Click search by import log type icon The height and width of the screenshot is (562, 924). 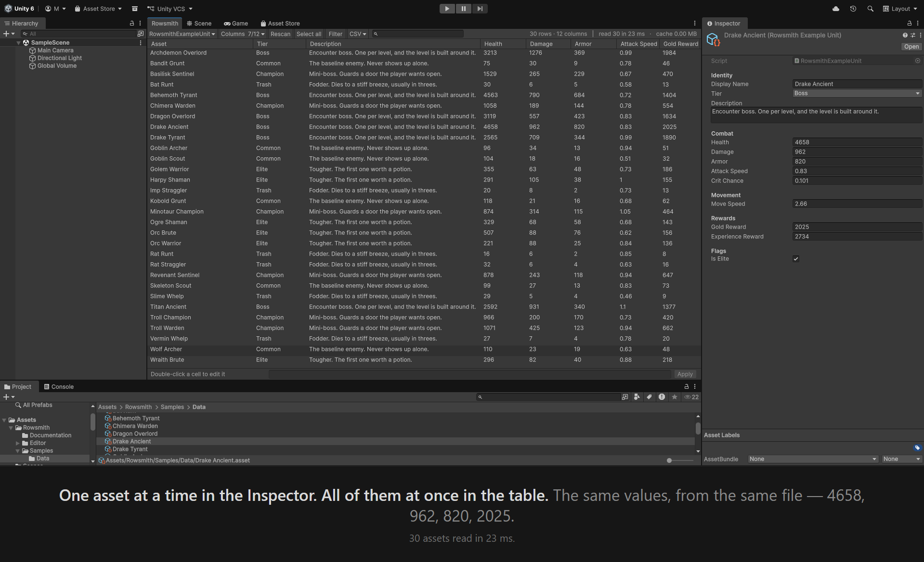click(662, 397)
